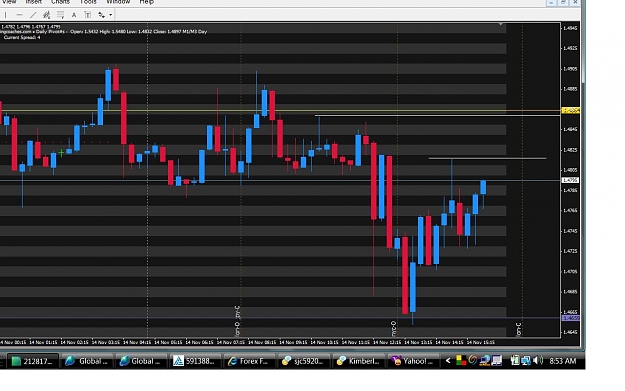Click the 1.4945 price axis label
The image size is (625, 391).
[x=570, y=28]
